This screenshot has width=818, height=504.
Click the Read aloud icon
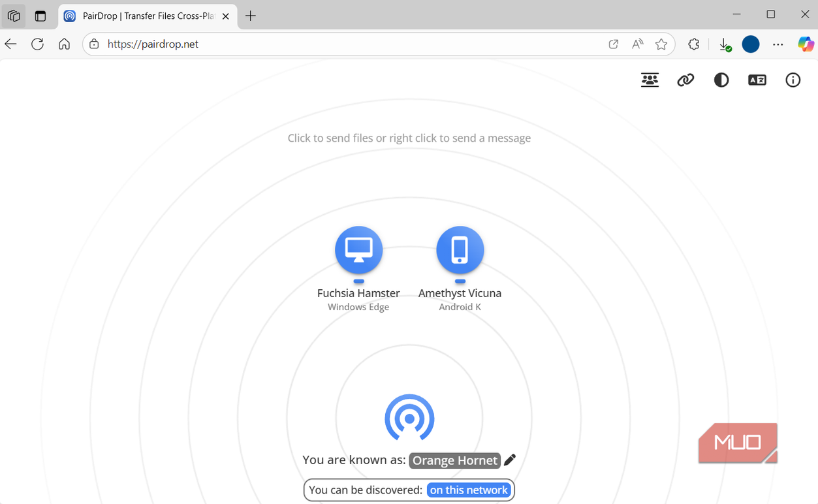click(x=638, y=44)
